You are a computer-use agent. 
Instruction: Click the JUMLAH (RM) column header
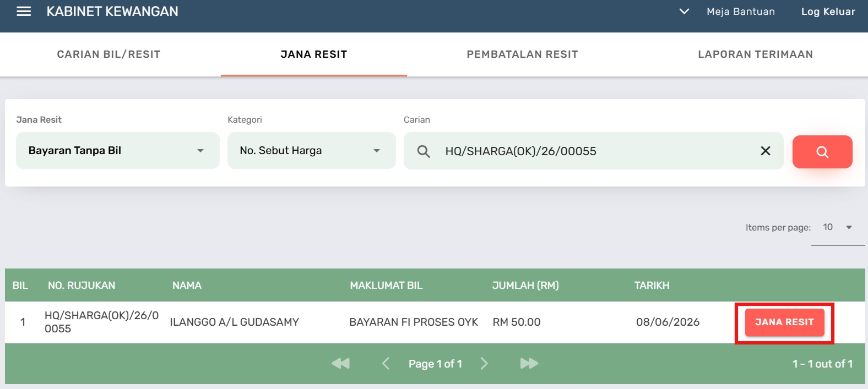(x=525, y=286)
